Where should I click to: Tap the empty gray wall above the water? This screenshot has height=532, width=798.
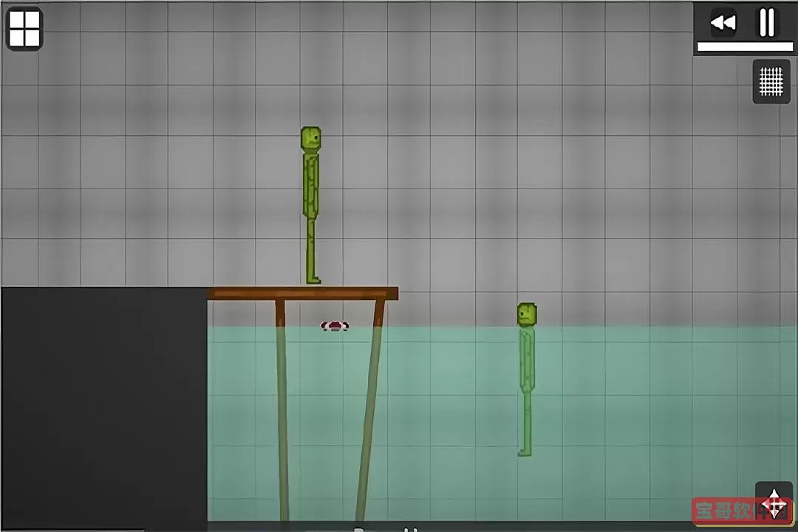click(x=517, y=185)
